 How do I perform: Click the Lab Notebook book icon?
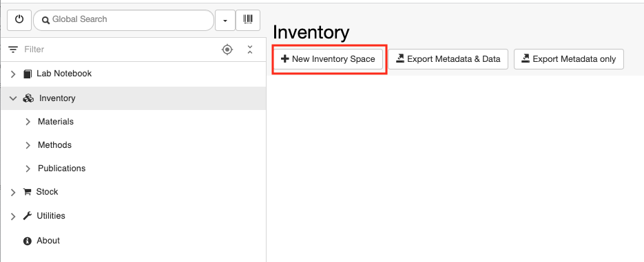coord(28,74)
